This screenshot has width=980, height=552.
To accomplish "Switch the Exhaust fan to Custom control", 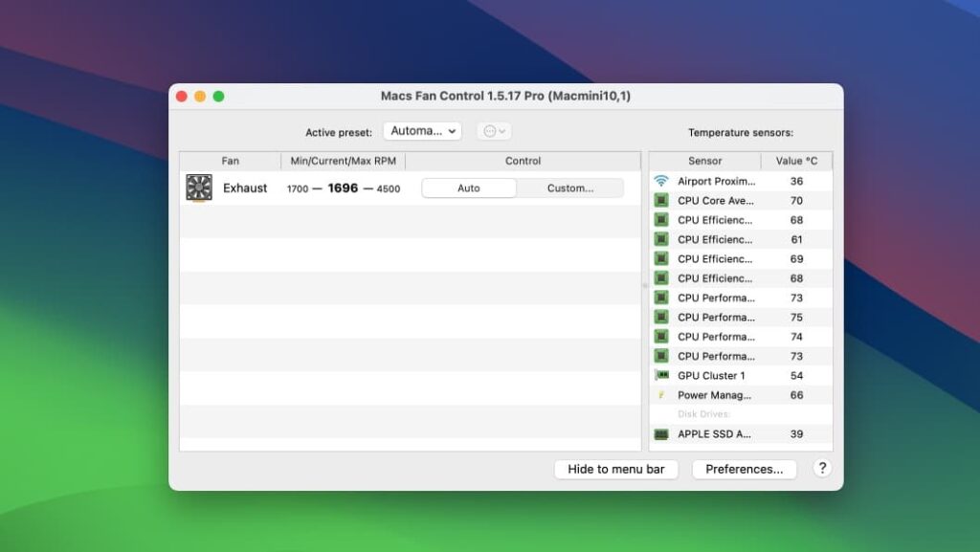I will point(570,188).
